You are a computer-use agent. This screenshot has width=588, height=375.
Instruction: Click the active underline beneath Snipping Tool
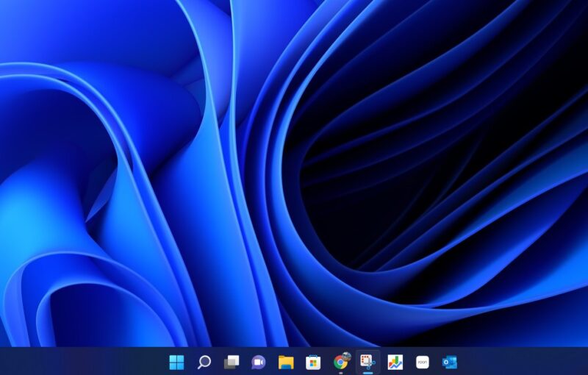click(367, 373)
